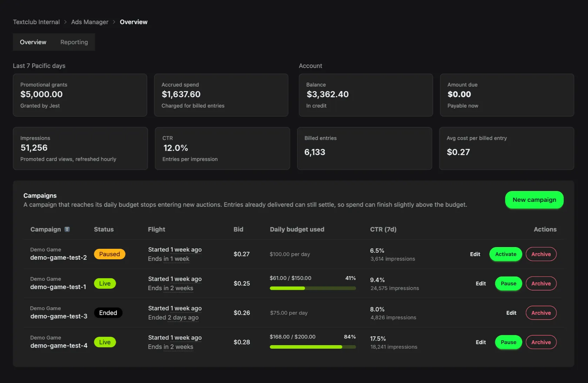Click the Status column header
Screen dimensions: 588x383
[x=104, y=230]
